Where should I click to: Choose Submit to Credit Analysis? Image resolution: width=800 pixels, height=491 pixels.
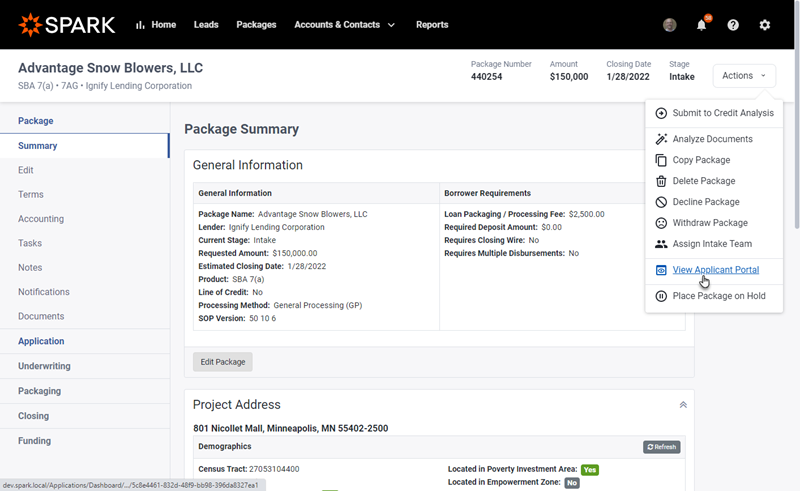pos(714,113)
